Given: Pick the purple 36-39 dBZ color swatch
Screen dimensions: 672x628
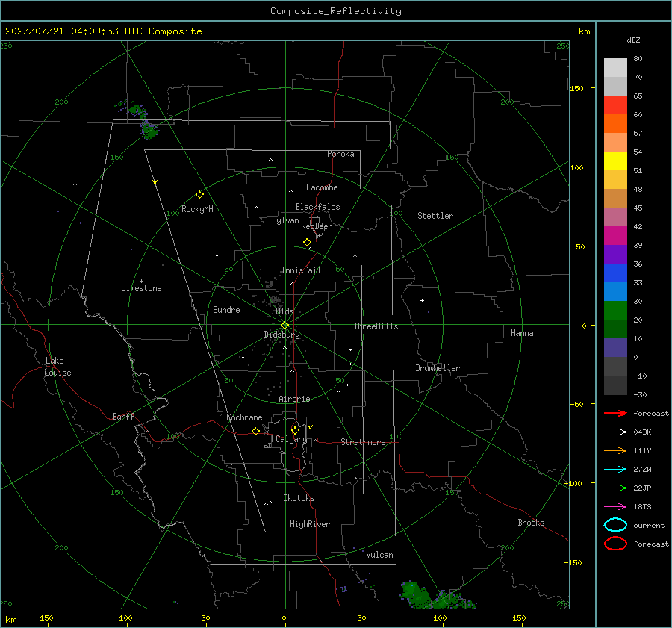Looking at the screenshot, I should [615, 255].
